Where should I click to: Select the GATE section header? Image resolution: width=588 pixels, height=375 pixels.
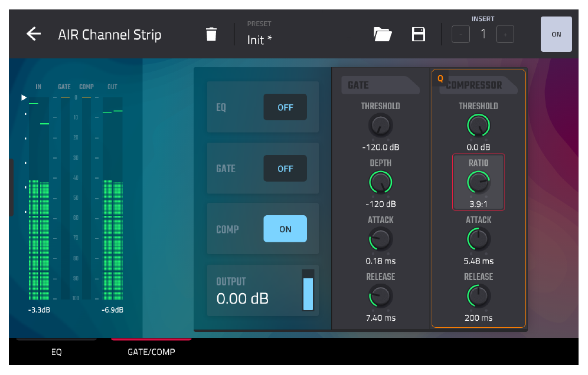[x=380, y=85]
